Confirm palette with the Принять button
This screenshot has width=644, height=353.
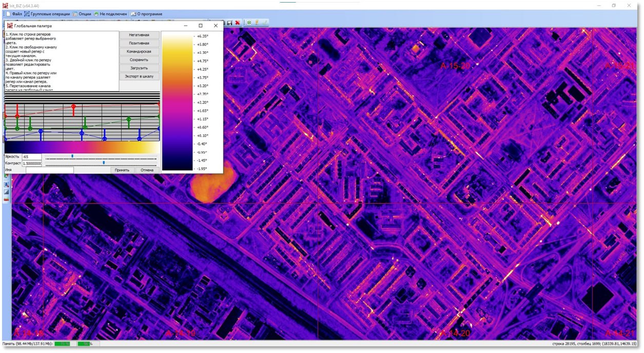(x=122, y=170)
